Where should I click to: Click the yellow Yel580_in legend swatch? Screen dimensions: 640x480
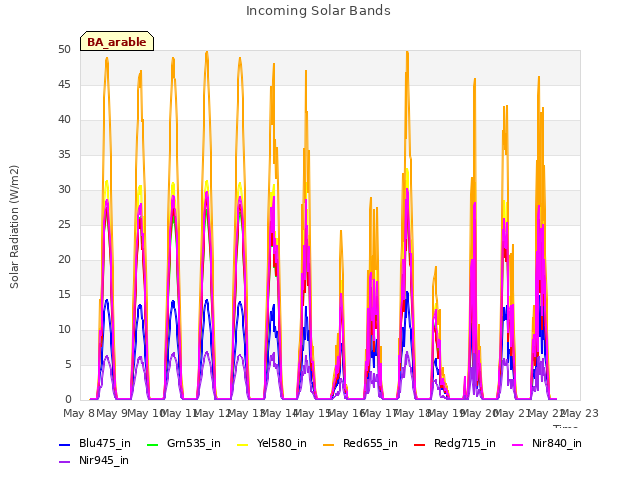click(x=242, y=444)
